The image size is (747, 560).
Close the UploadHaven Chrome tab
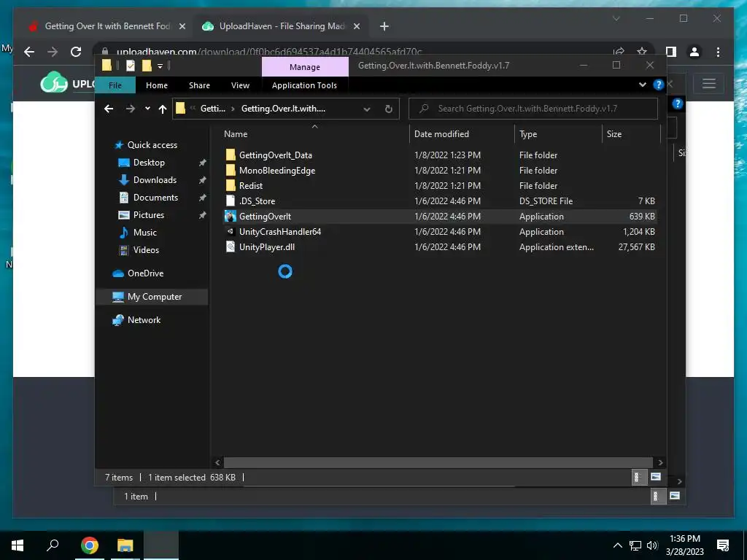pyautogui.click(x=356, y=27)
